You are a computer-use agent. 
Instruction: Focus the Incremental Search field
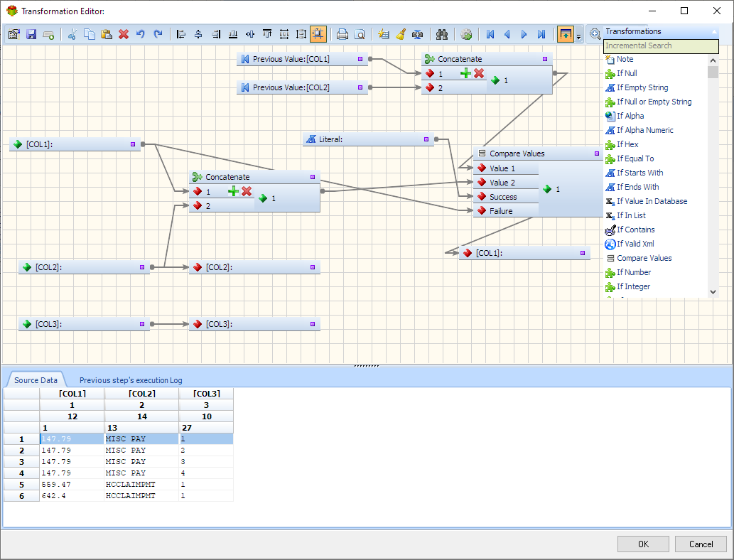pos(661,46)
